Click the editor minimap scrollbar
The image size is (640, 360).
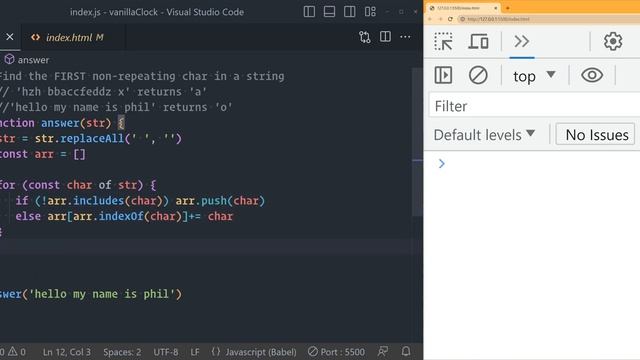(417, 143)
